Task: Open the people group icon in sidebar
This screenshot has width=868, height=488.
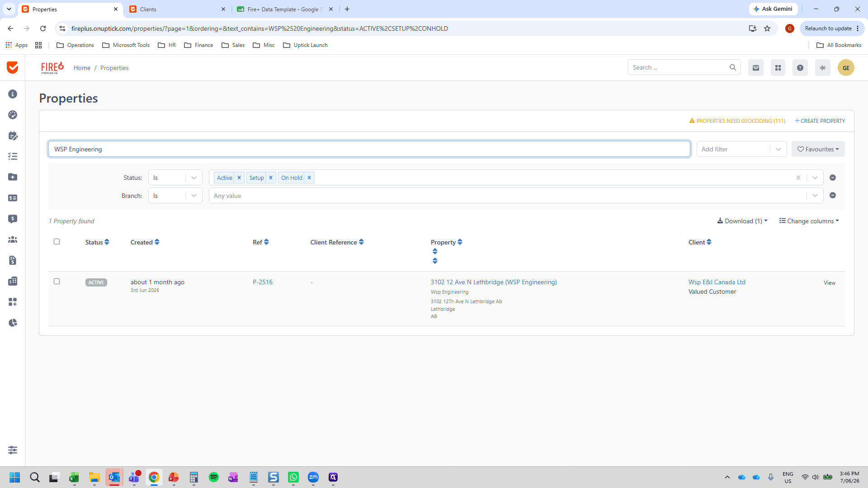Action: click(x=13, y=239)
